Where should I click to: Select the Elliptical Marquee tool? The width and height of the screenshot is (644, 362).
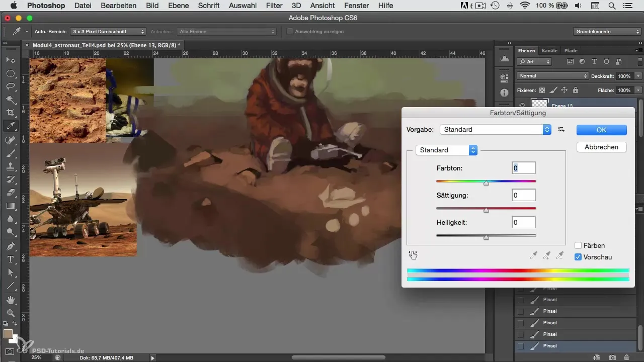coord(10,73)
